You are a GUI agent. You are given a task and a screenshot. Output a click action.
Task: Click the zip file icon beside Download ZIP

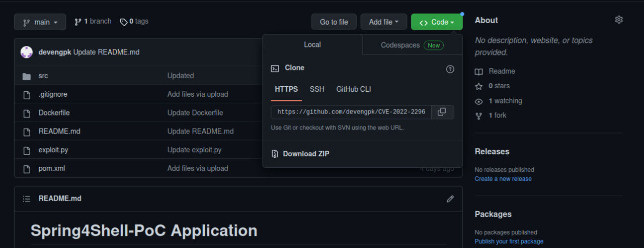tap(275, 154)
